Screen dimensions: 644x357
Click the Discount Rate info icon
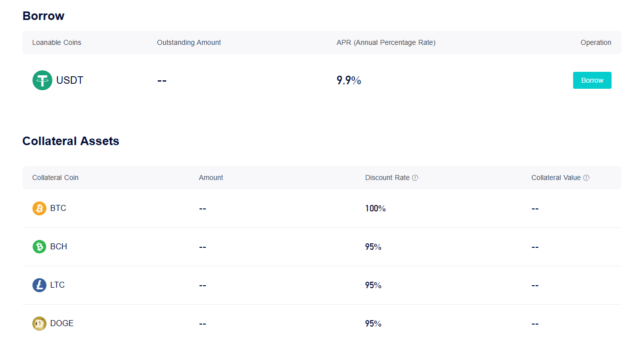(x=415, y=178)
